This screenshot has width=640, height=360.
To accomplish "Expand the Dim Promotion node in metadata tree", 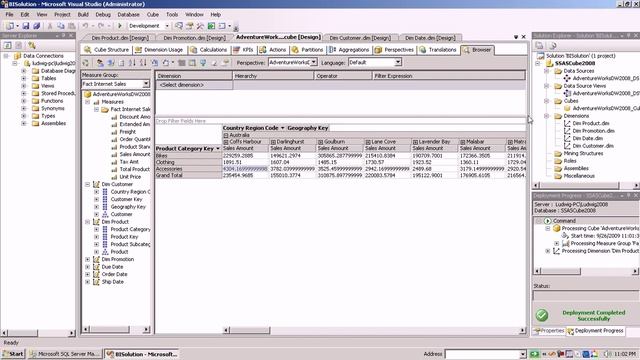I will click(87, 259).
